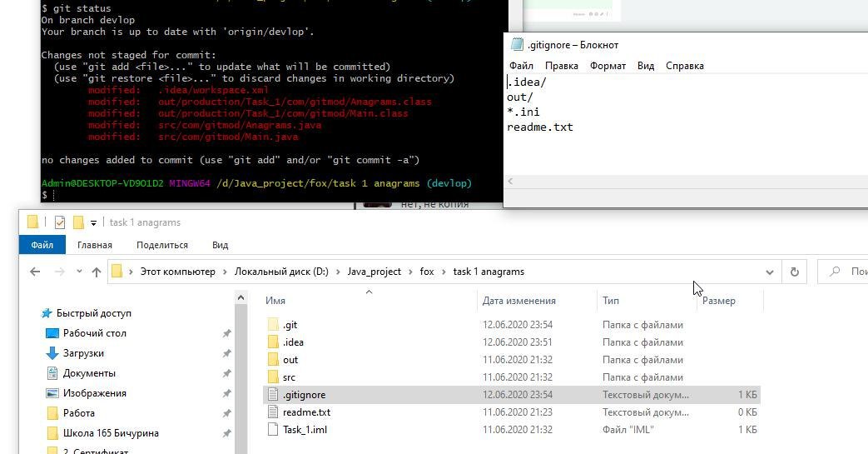Click the Pictures icon in sidebar
The width and height of the screenshot is (868, 454).
[52, 393]
